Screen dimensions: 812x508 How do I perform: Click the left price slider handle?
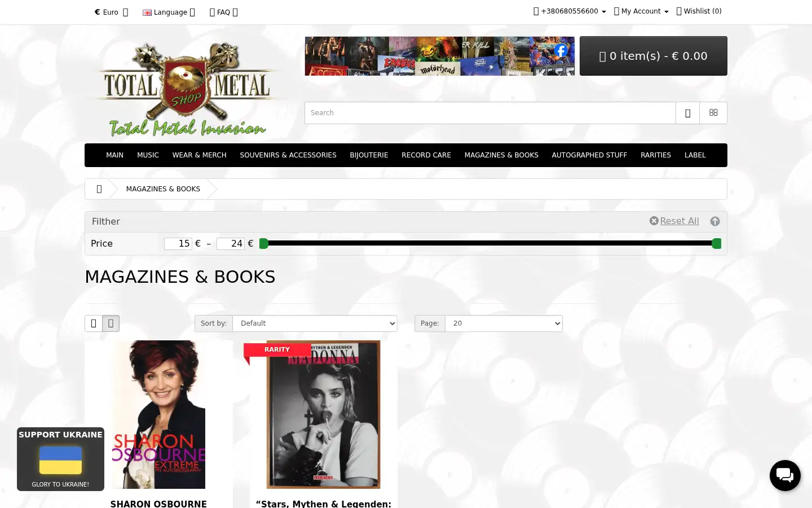(263, 244)
